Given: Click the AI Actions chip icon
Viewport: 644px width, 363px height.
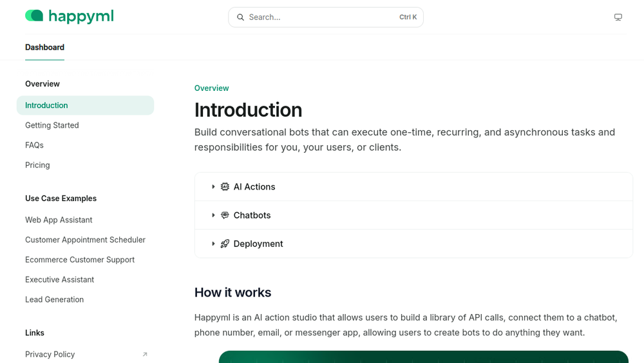Looking at the screenshot, I should 225,186.
